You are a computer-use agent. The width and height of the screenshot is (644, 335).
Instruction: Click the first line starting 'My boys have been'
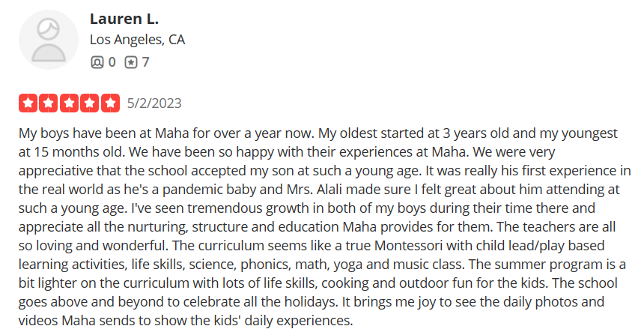click(318, 133)
